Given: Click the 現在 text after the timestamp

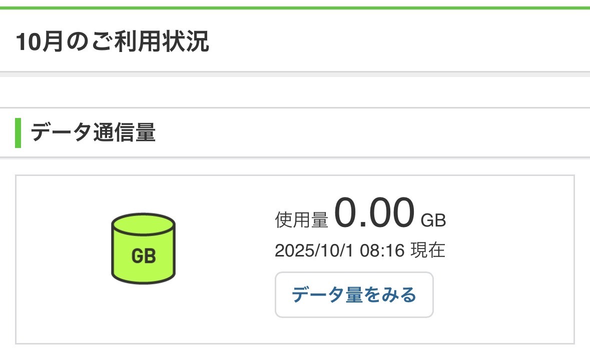Looking at the screenshot, I should [x=427, y=250].
